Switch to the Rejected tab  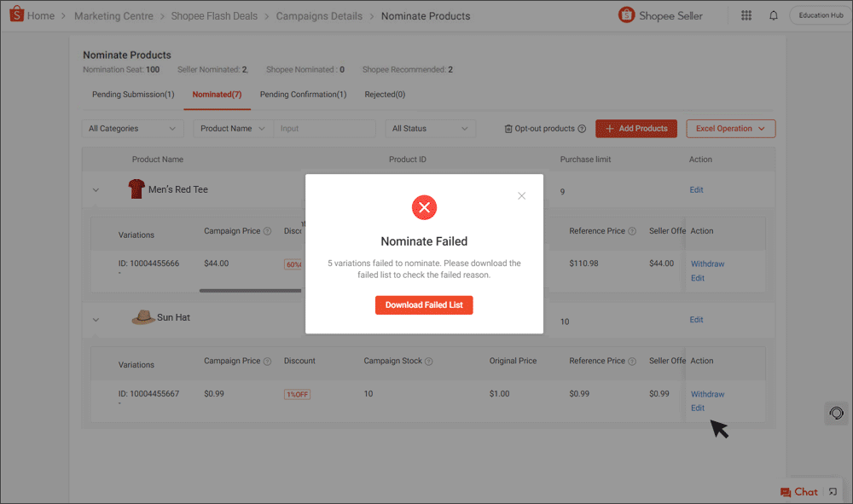click(377, 94)
